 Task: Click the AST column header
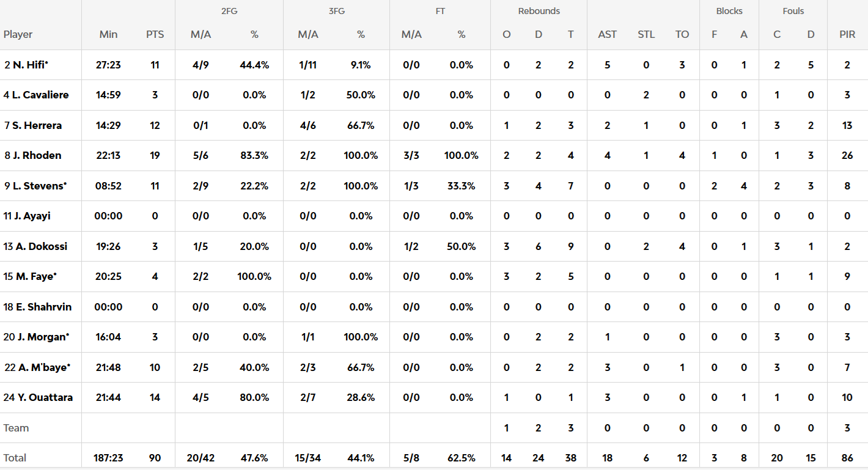[x=607, y=34]
